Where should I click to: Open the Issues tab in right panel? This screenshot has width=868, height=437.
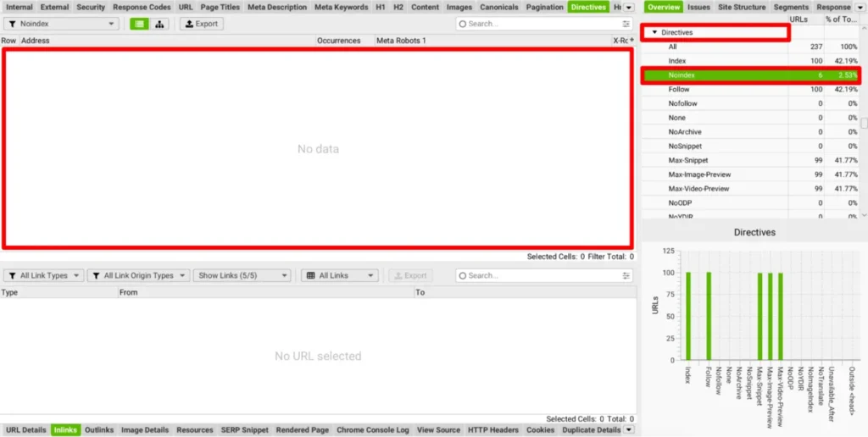click(698, 7)
